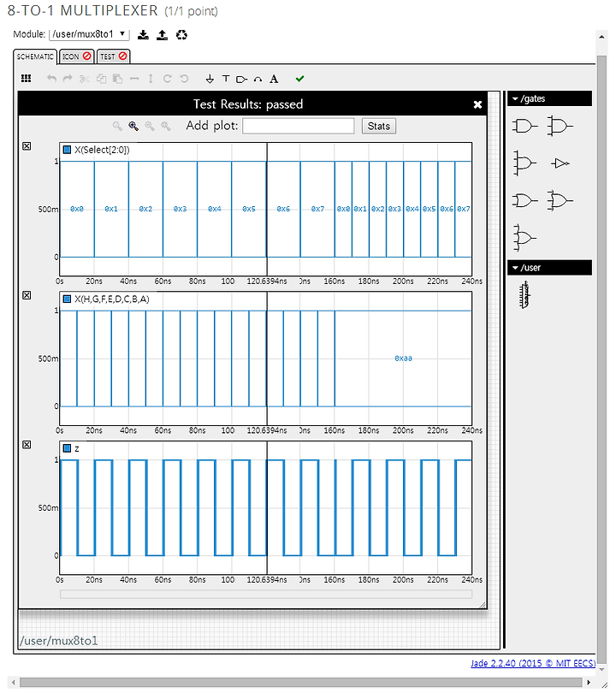The height and width of the screenshot is (693, 616).
Task: Click the green checkmark run-test icon
Action: pyautogui.click(x=300, y=79)
